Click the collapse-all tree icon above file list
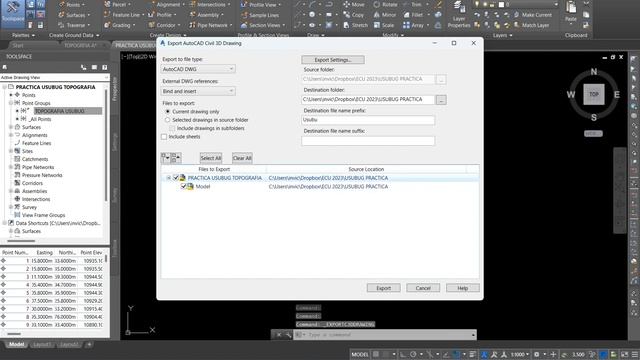This screenshot has height=360, width=640. (176, 158)
